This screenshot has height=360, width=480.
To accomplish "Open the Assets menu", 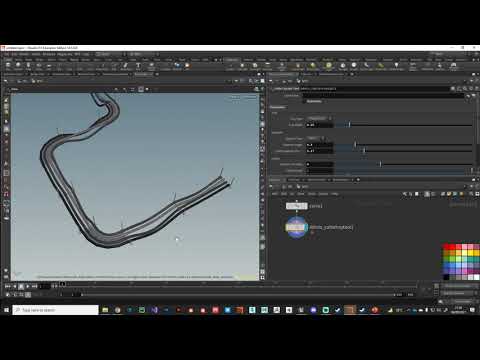I will [x=36, y=54].
